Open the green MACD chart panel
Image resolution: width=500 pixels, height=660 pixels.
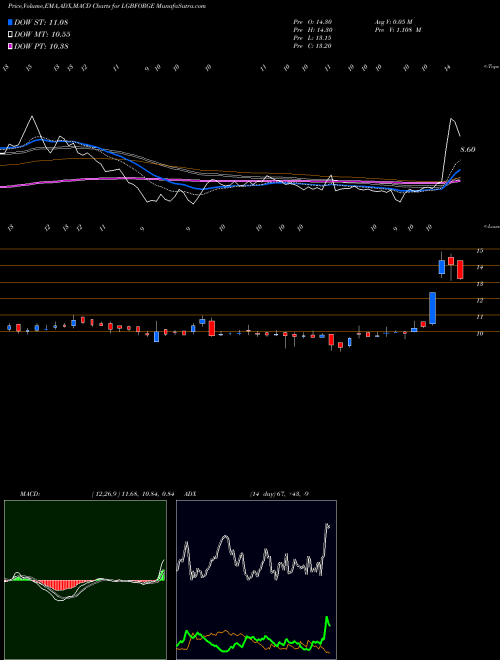pos(85,580)
